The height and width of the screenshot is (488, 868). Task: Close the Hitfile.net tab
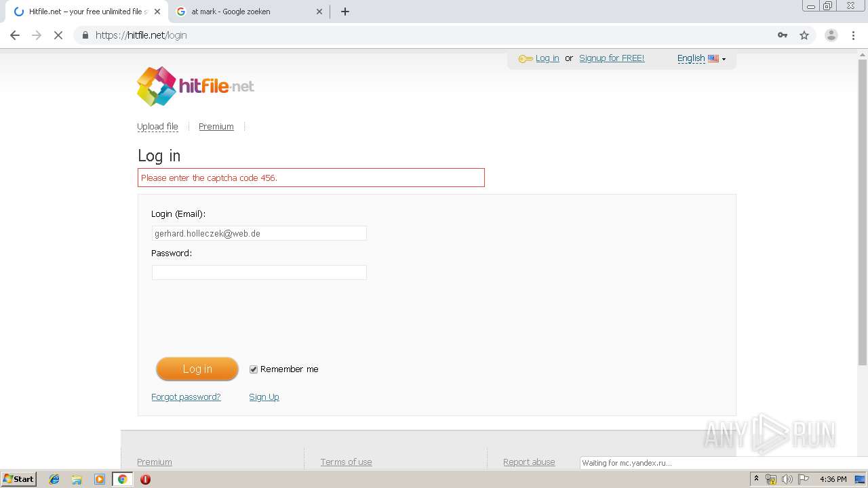pos(157,12)
